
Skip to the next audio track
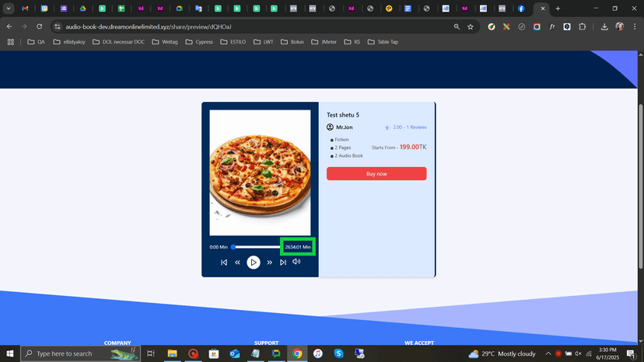pos(283,263)
